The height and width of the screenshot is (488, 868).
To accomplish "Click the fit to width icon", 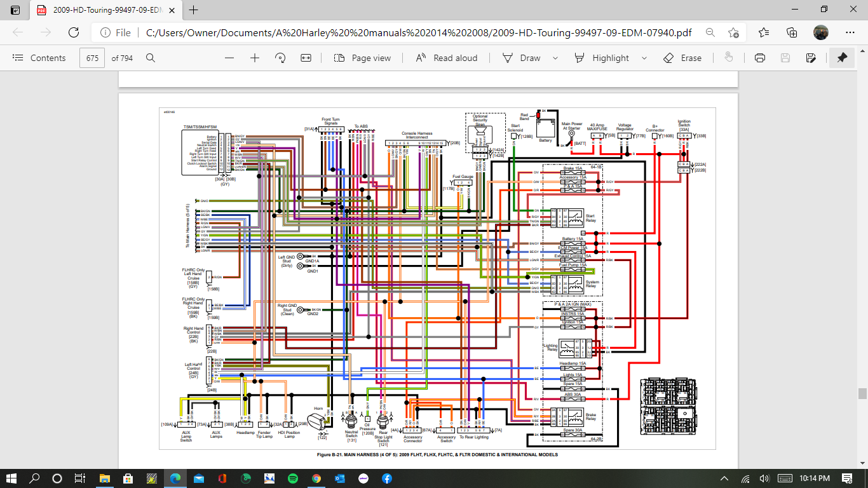I will click(306, 58).
